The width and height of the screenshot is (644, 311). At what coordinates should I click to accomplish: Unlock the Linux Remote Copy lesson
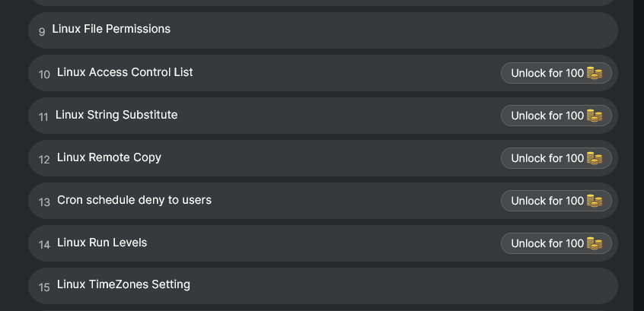click(556, 158)
